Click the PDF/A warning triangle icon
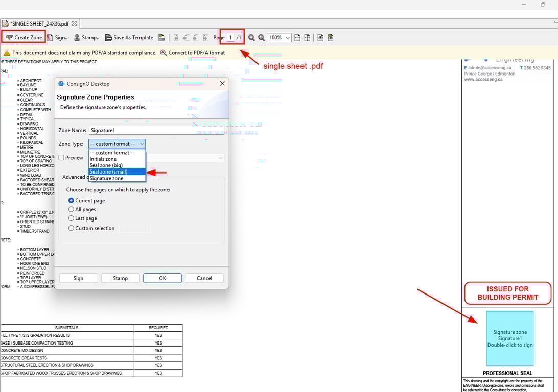This screenshot has width=558, height=392. click(7, 53)
